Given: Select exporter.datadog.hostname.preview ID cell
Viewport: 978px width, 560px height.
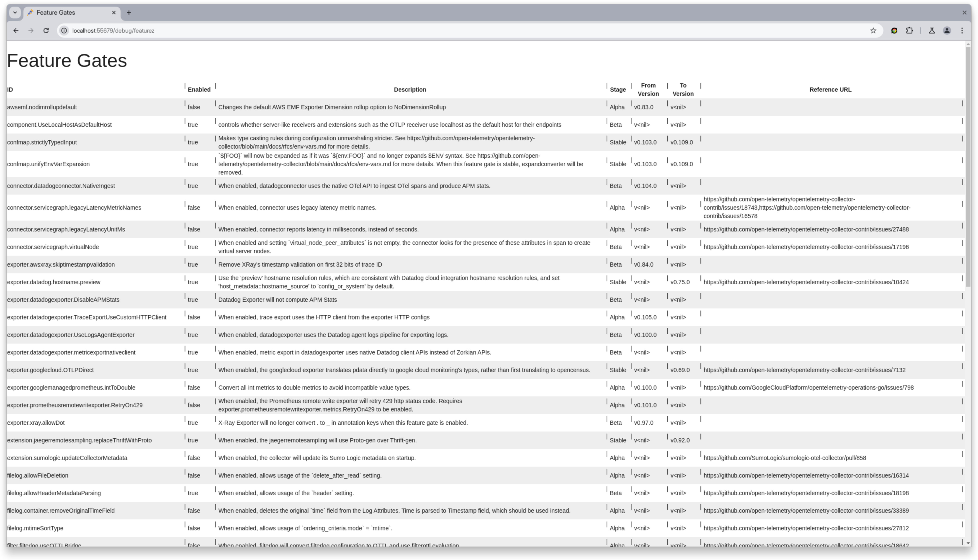Looking at the screenshot, I should tap(53, 282).
